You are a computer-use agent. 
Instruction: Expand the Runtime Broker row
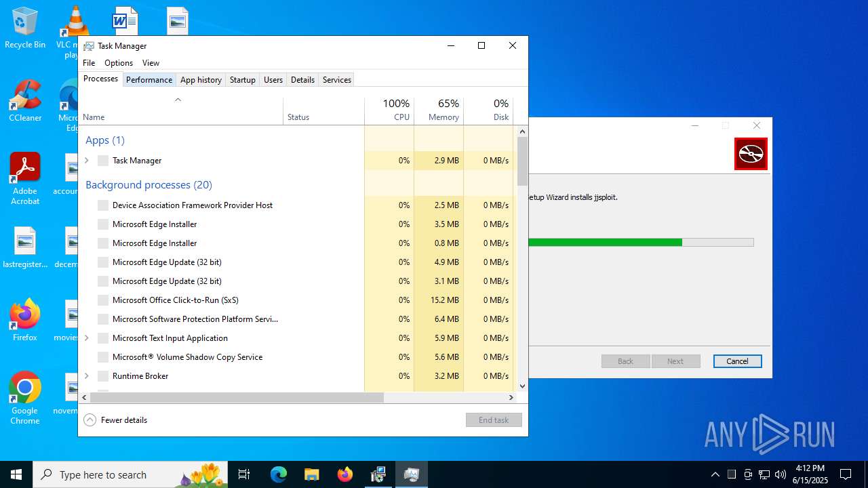tap(87, 376)
